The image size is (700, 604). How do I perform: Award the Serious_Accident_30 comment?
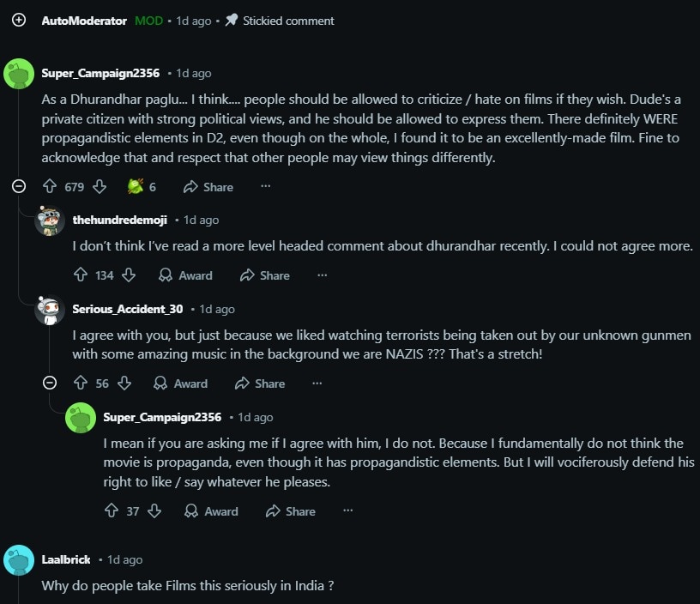[x=180, y=383]
